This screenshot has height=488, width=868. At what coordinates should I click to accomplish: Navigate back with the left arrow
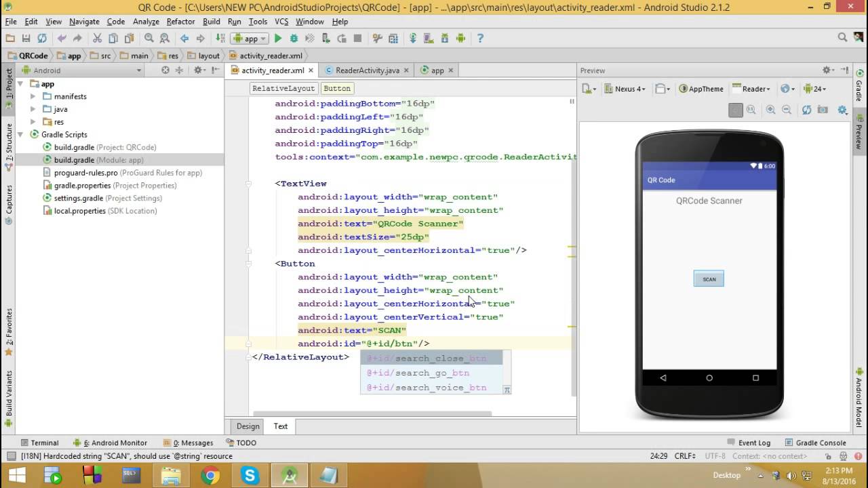click(x=184, y=39)
